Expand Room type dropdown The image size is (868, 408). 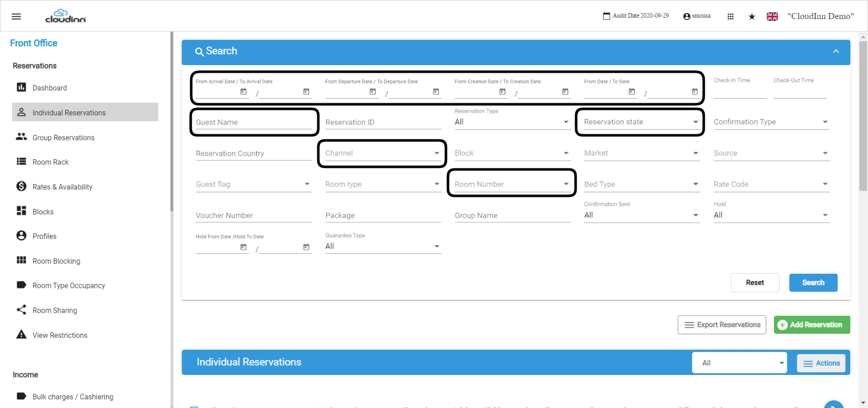click(383, 184)
